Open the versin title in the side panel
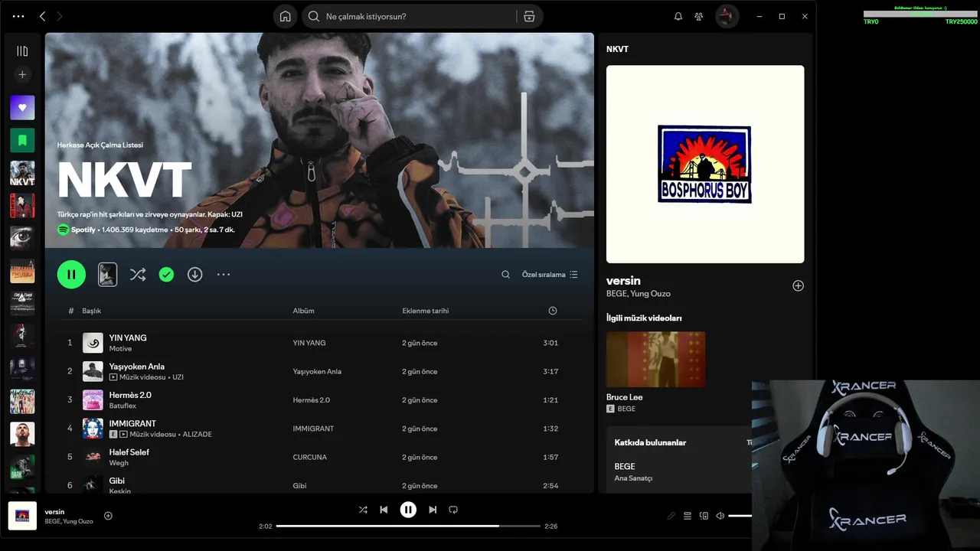Screen dimensions: 980x551 [623, 281]
